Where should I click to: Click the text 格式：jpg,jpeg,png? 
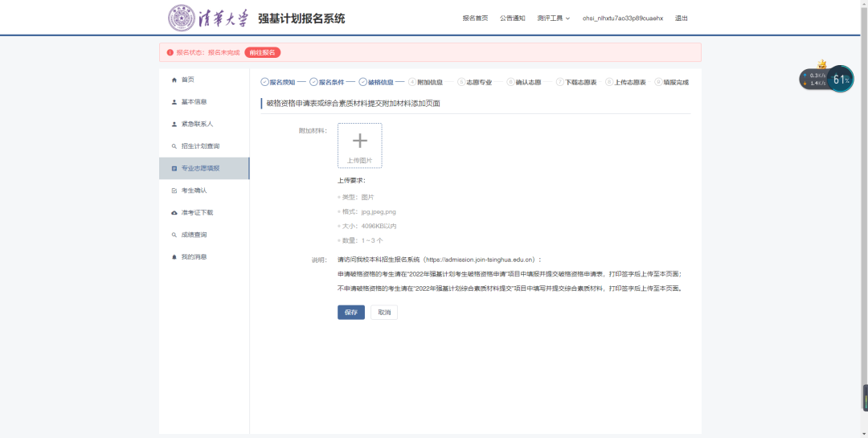(x=369, y=211)
